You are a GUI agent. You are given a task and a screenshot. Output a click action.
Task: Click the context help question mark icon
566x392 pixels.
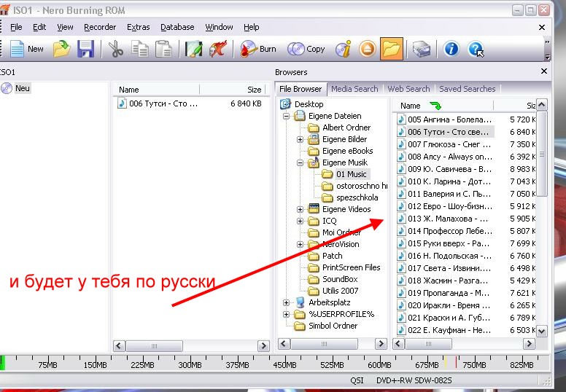click(476, 49)
